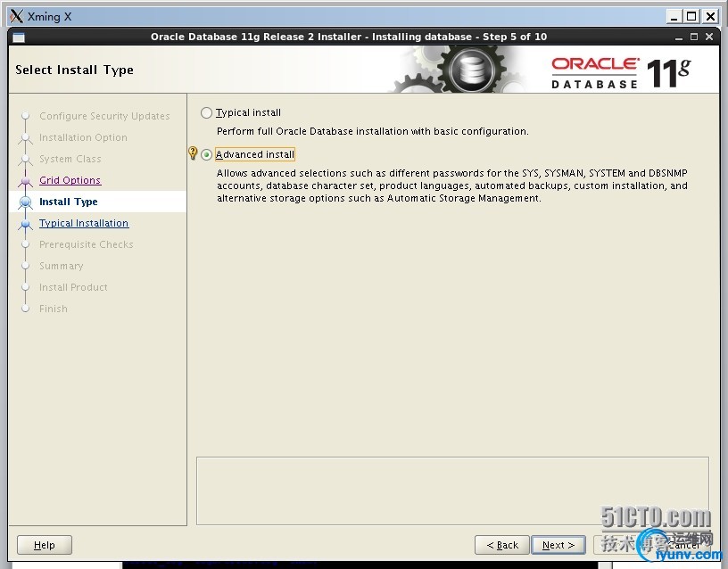Click the Select Install Type heading
728x569 pixels.
tap(74, 70)
